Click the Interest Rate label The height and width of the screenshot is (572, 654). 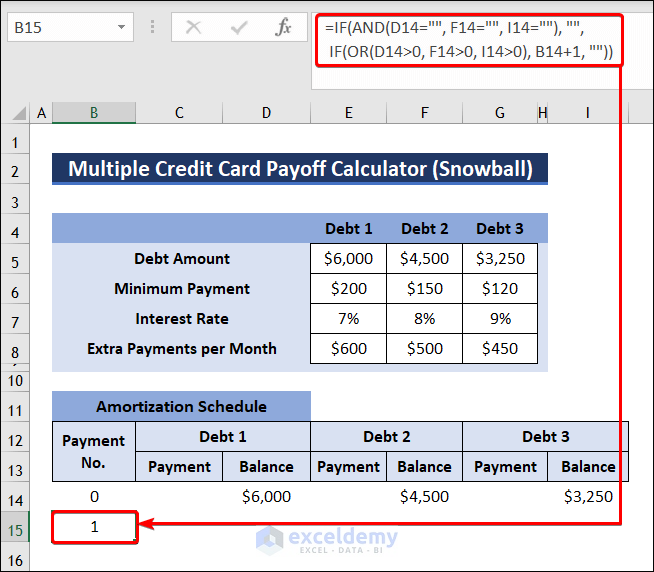click(x=181, y=319)
